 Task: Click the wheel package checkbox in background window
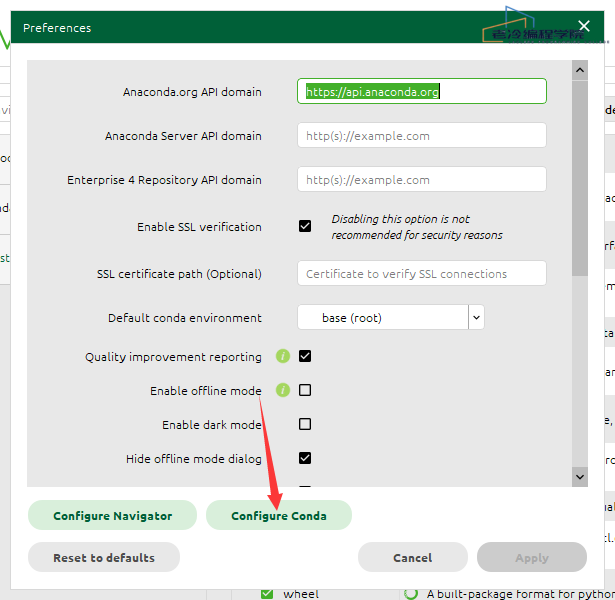(267, 594)
